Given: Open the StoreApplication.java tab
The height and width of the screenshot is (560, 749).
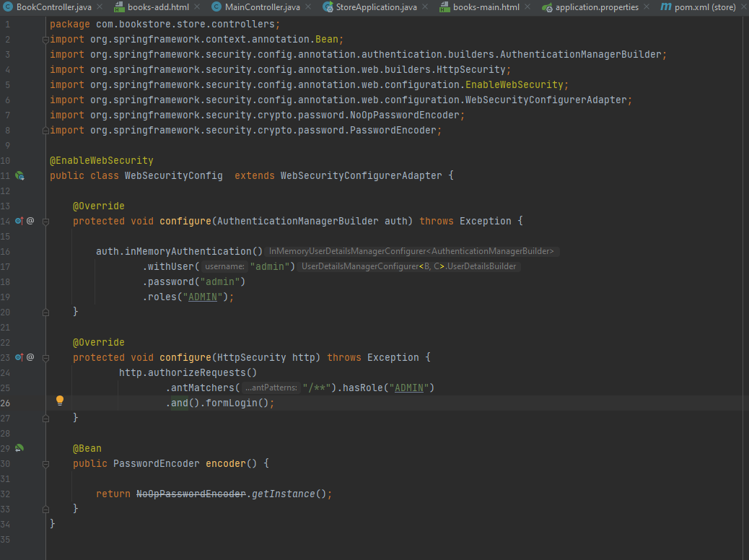Looking at the screenshot, I should click(376, 7).
